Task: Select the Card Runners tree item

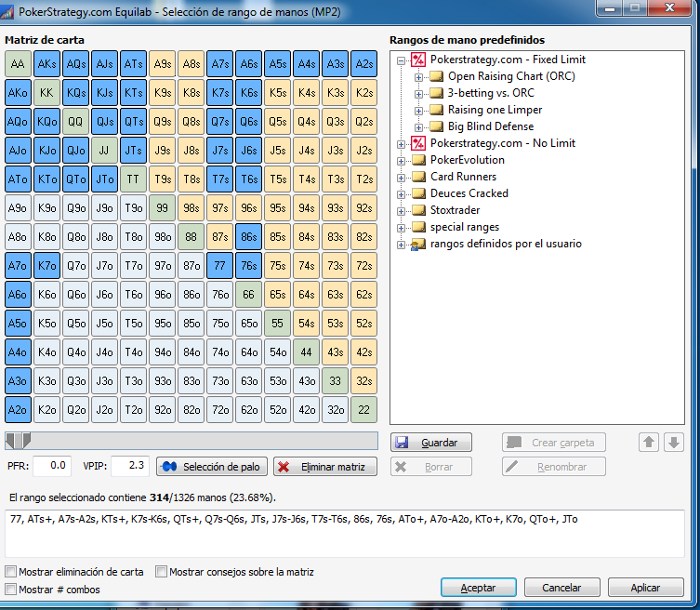Action: (463, 177)
